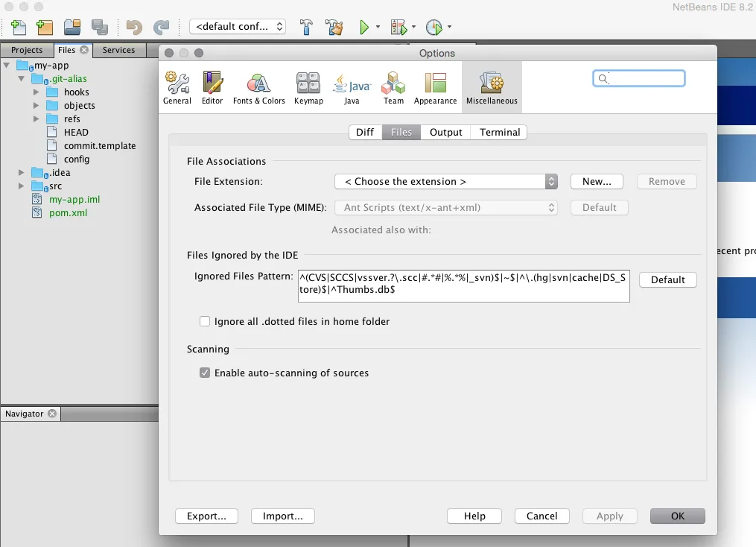Click the Import... button
The height and width of the screenshot is (547, 756).
[x=283, y=516]
